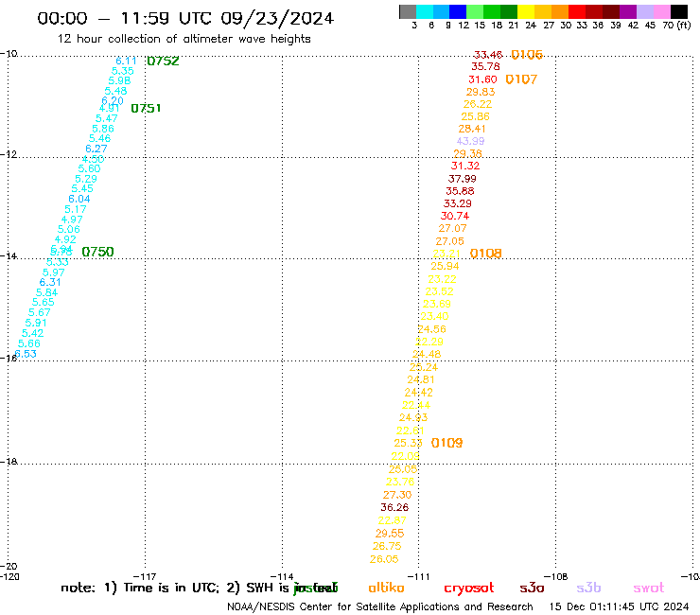700x615 pixels.
Task: Click the 30.74 wave height reading
Action: point(455,216)
